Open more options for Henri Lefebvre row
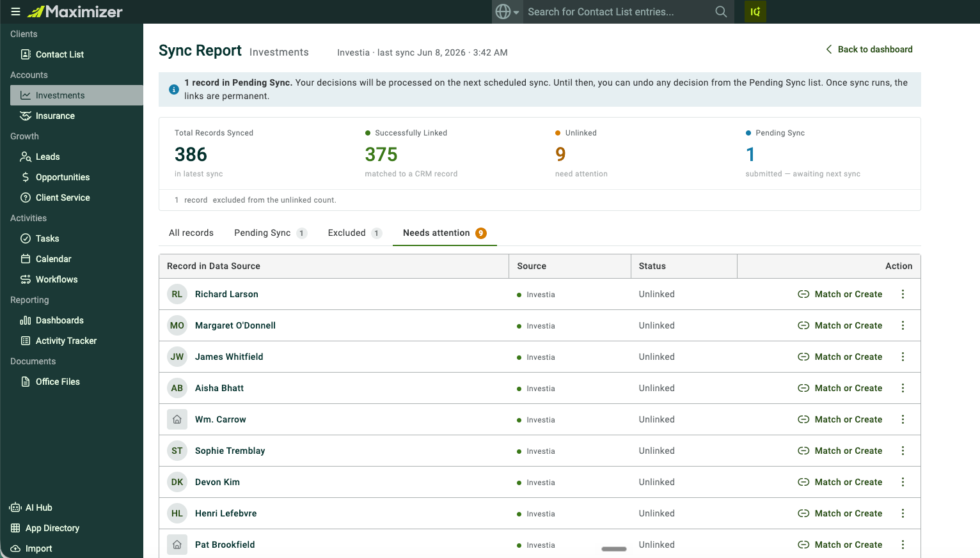Viewport: 980px width, 558px height. [903, 513]
